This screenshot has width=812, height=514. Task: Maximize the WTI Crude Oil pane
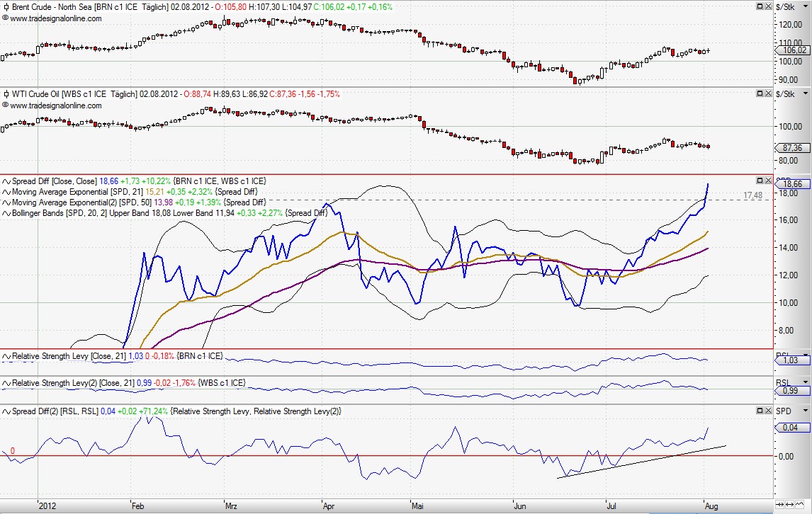point(760,93)
